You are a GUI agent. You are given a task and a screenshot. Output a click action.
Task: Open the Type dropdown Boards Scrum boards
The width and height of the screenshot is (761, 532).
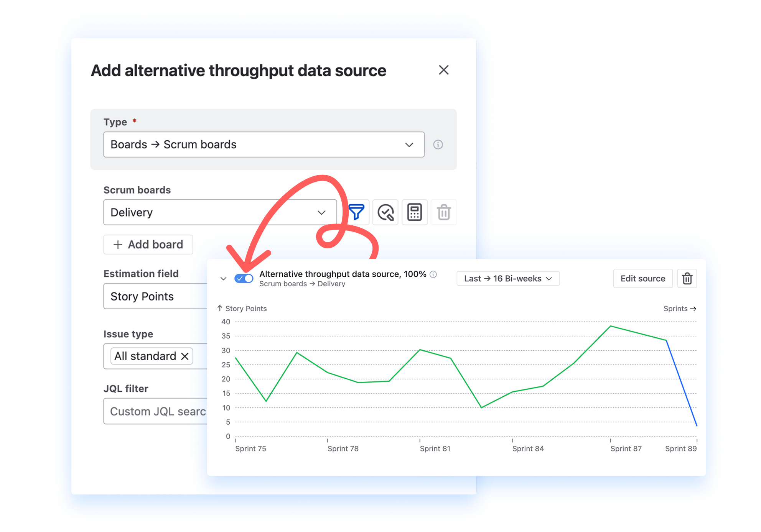point(264,144)
